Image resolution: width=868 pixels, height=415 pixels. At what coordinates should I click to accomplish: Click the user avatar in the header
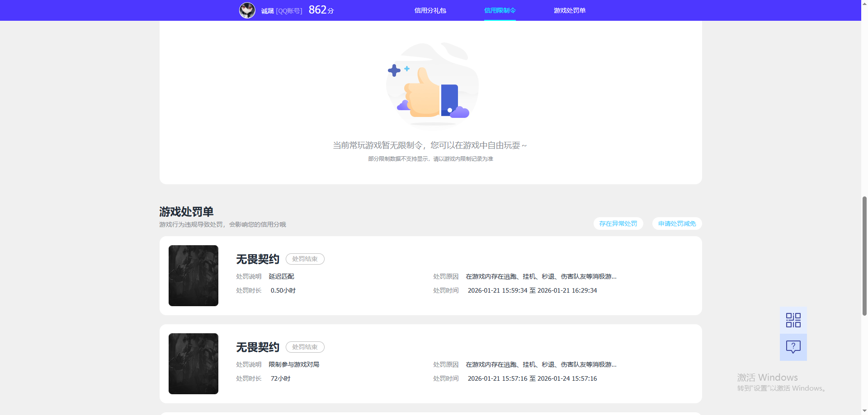[247, 10]
